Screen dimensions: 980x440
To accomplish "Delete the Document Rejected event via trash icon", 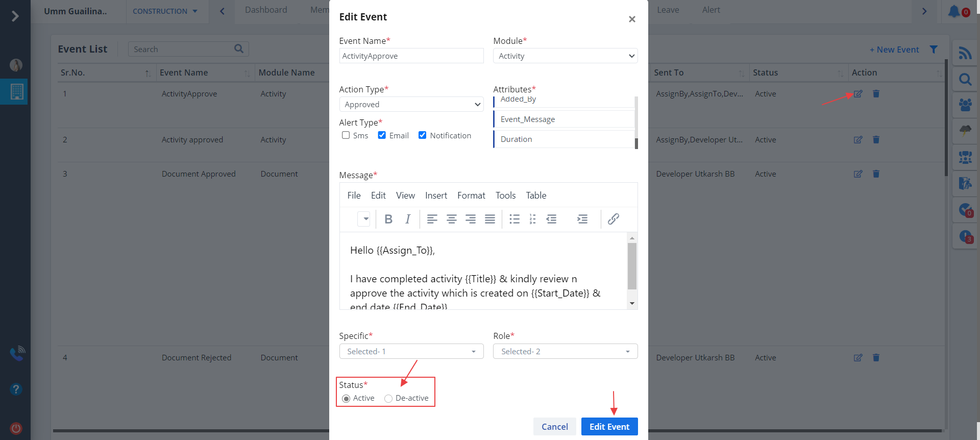I will point(876,358).
